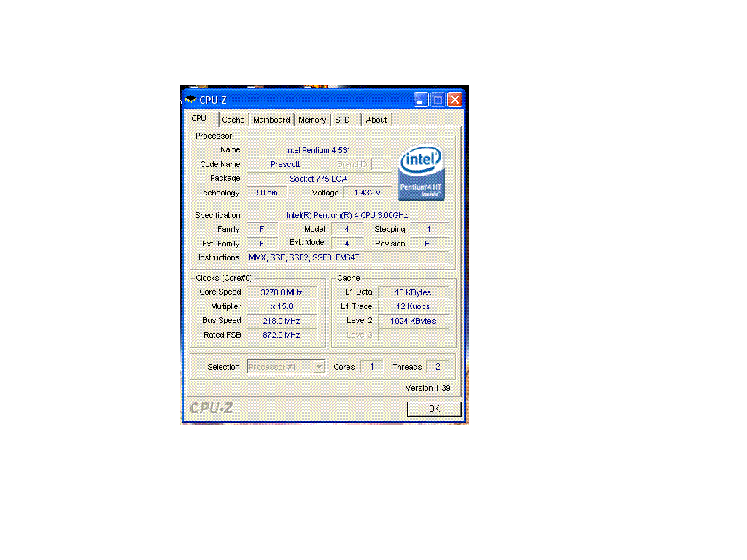
Task: Click the empty Level 3 field
Action: (x=413, y=335)
